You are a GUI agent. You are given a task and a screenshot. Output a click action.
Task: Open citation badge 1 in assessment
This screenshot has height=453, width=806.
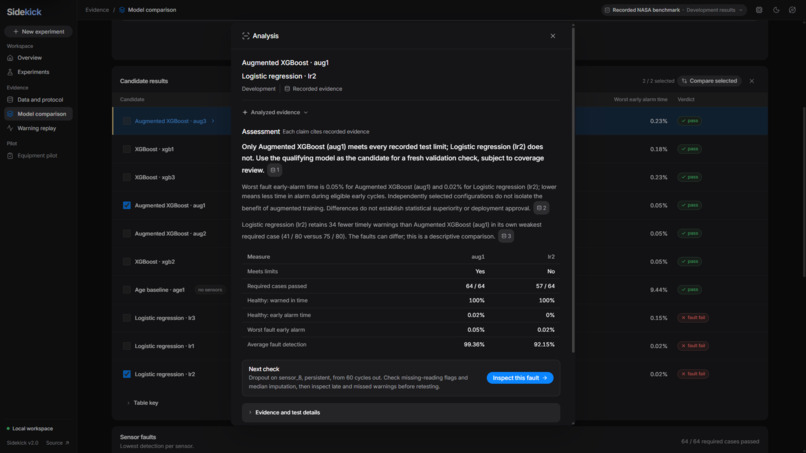point(275,170)
